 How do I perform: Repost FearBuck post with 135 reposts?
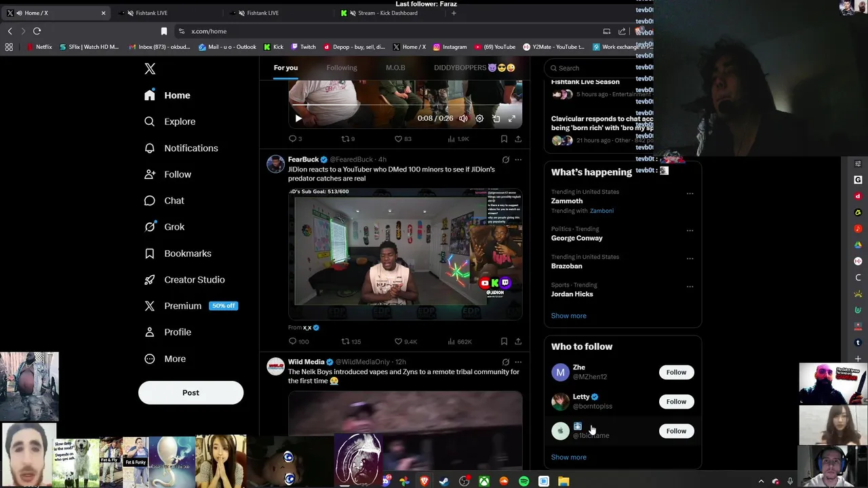click(x=351, y=342)
